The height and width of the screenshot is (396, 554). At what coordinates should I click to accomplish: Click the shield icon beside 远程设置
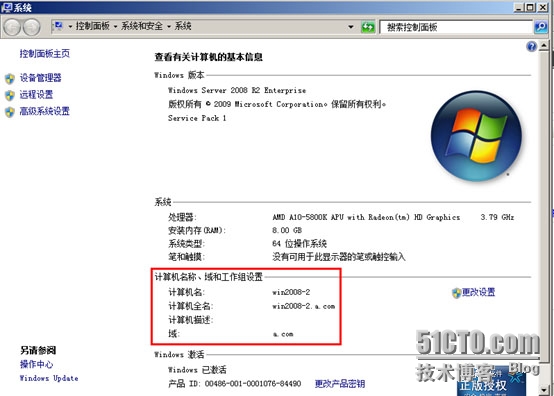tap(10, 95)
